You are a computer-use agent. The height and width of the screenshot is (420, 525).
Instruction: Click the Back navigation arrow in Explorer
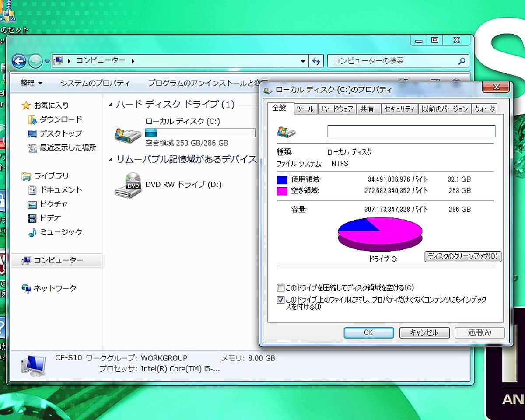click(x=19, y=61)
